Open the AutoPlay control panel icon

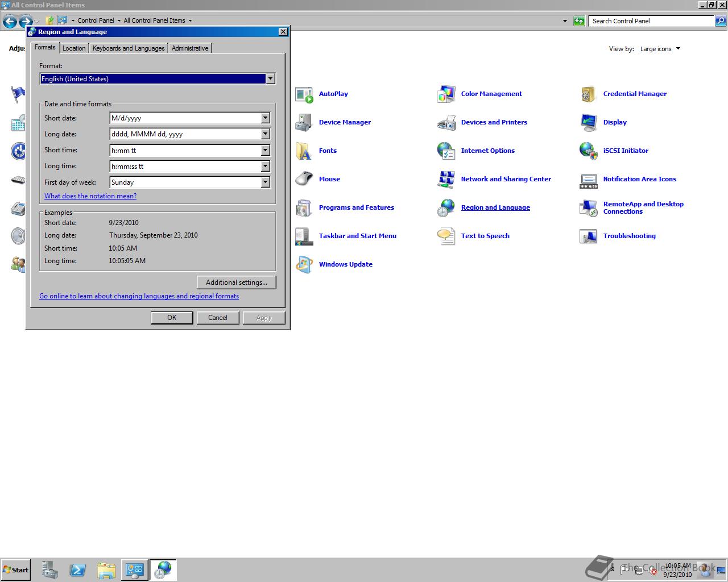tap(304, 94)
